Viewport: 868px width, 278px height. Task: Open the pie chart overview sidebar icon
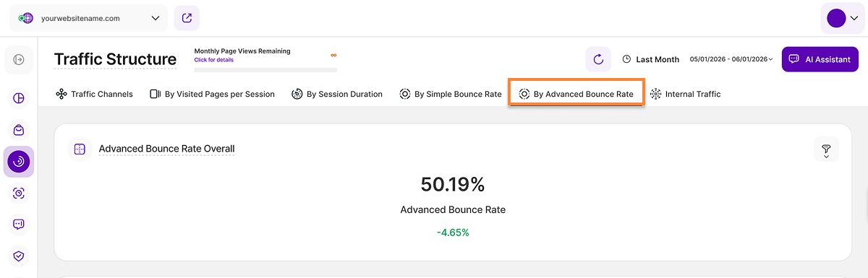click(19, 97)
